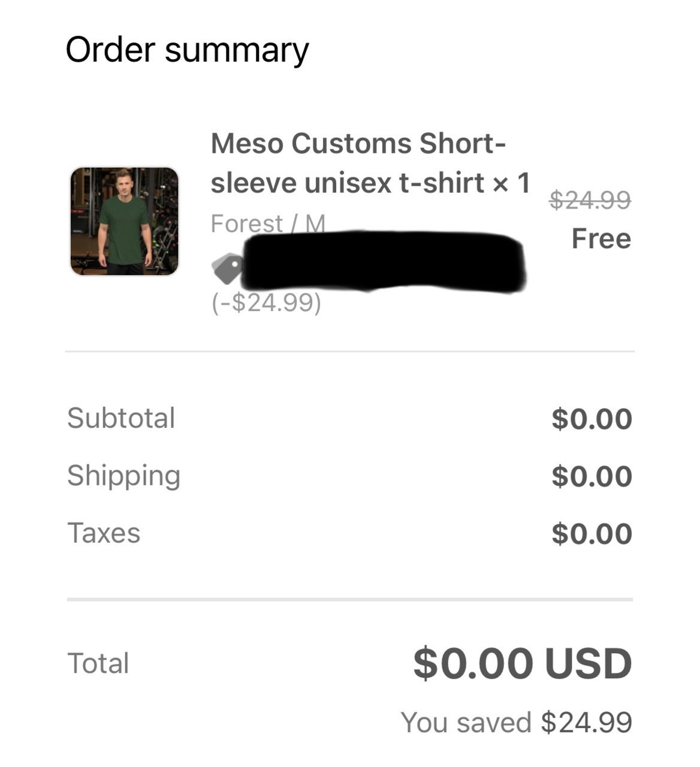700x767 pixels.
Task: Click the divider line below the product
Action: click(350, 352)
